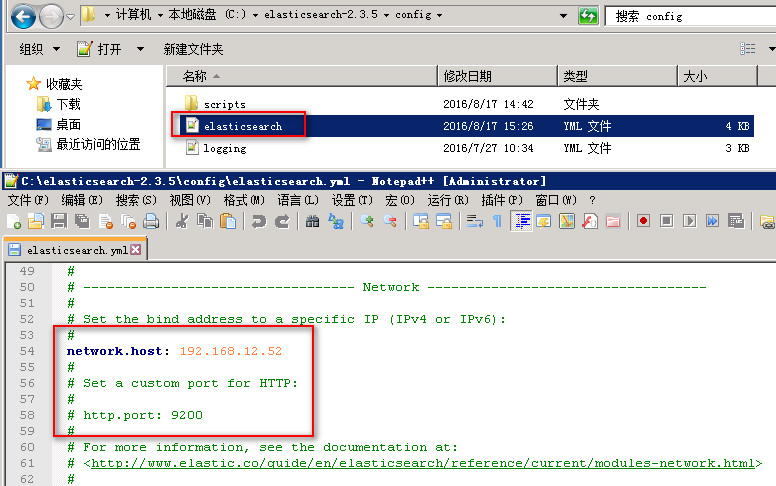The image size is (776, 486).
Task: Click the Zoom In magnifier icon
Action: click(x=367, y=221)
